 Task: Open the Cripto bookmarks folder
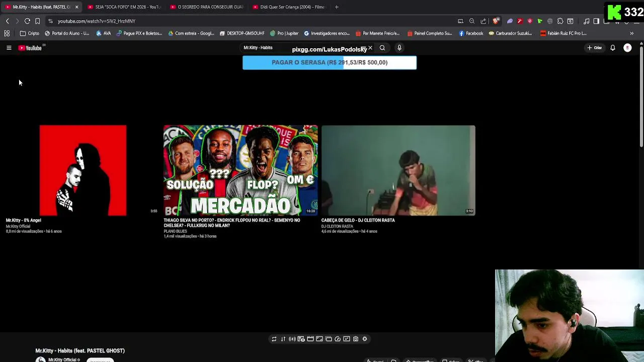click(30, 33)
